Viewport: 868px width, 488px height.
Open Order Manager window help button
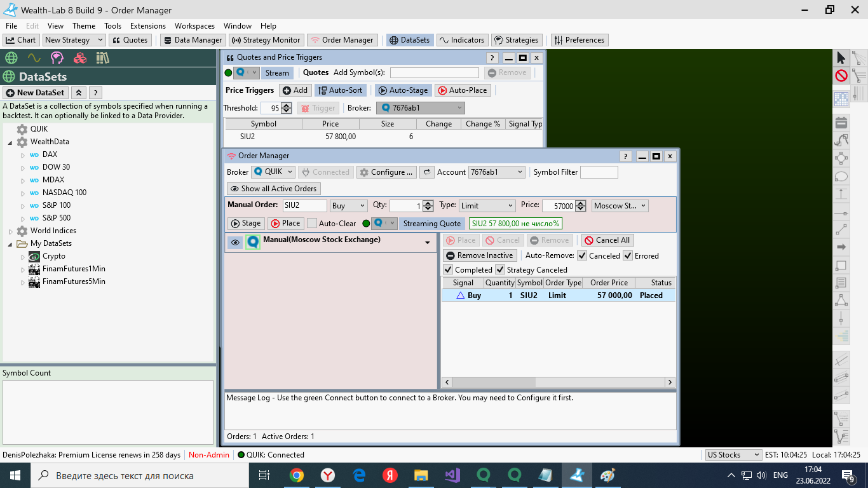pos(625,156)
